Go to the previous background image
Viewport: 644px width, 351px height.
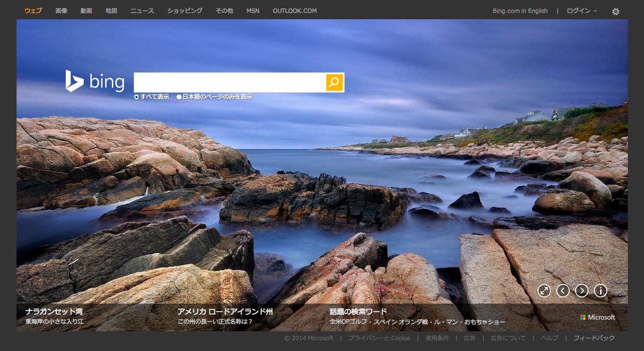pyautogui.click(x=563, y=291)
